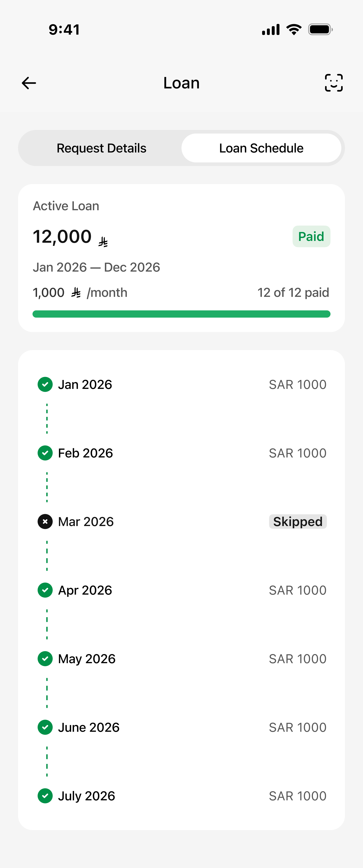Tap the Skipped badge for Mar 2026
The image size is (363, 868).
click(x=298, y=522)
